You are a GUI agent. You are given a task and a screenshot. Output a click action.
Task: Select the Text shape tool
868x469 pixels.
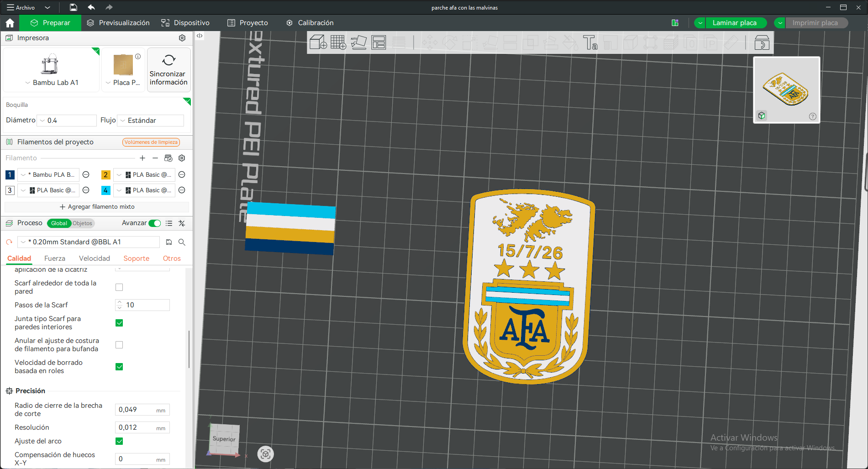pyautogui.click(x=590, y=42)
